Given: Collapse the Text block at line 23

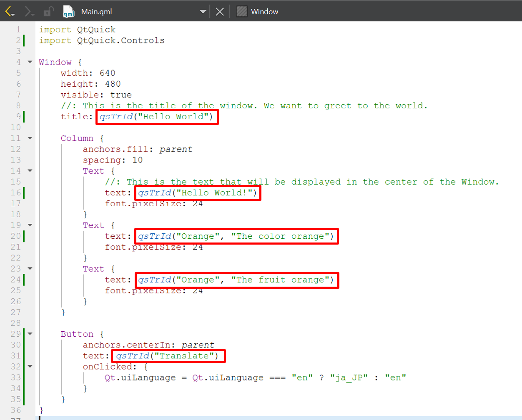Looking at the screenshot, I should (30, 269).
